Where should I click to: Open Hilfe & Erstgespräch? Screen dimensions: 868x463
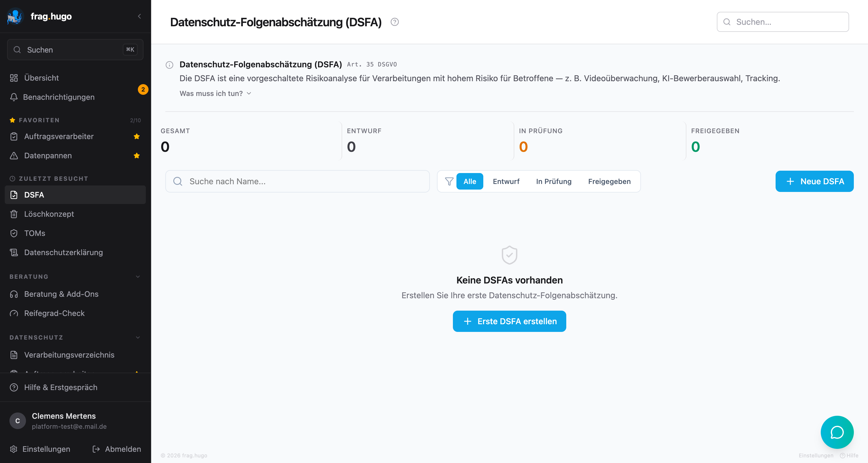pyautogui.click(x=75, y=387)
